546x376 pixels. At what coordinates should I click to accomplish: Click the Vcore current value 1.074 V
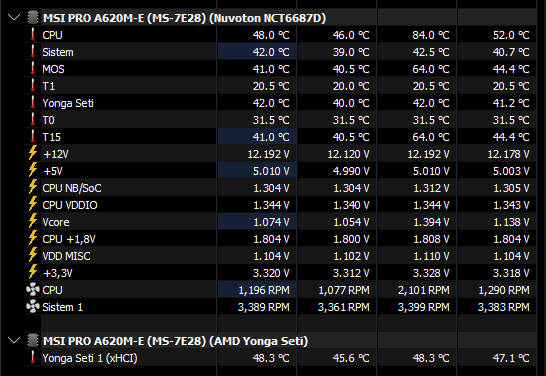[x=271, y=222]
